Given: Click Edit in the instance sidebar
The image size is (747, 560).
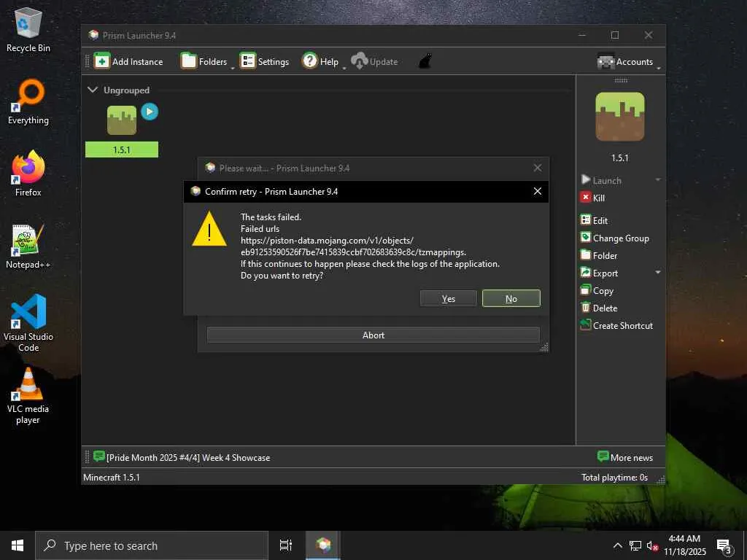Looking at the screenshot, I should (594, 220).
